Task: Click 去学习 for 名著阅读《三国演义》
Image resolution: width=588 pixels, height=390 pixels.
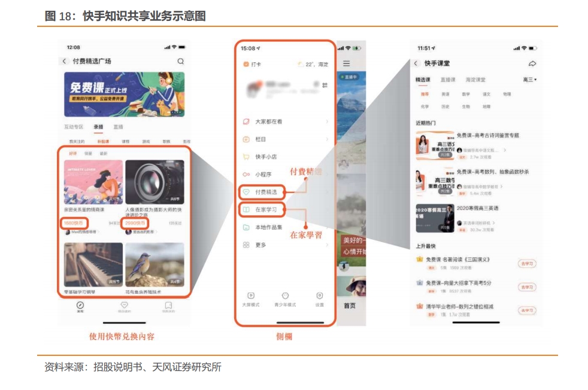Action: pos(527,264)
